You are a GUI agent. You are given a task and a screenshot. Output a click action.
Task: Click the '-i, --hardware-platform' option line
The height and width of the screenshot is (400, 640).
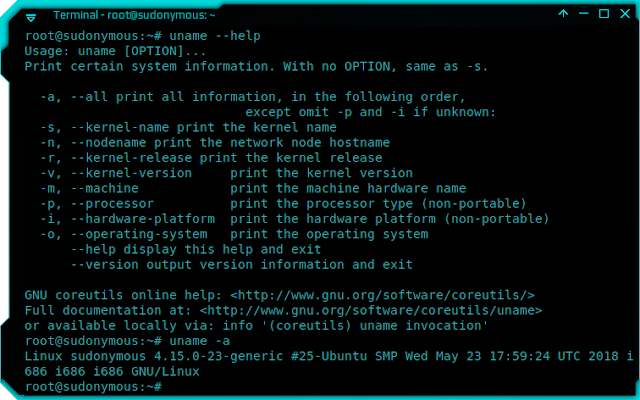(x=294, y=219)
